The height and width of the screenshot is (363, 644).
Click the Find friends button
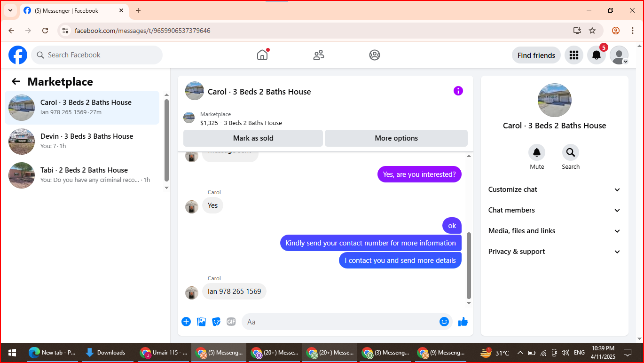tap(536, 55)
